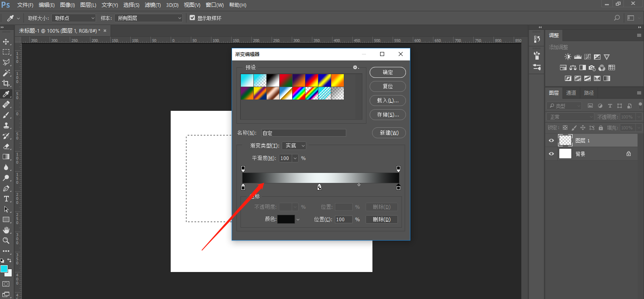Image resolution: width=644 pixels, height=299 pixels.
Task: Click the 存储(S)... button
Action: (x=388, y=115)
